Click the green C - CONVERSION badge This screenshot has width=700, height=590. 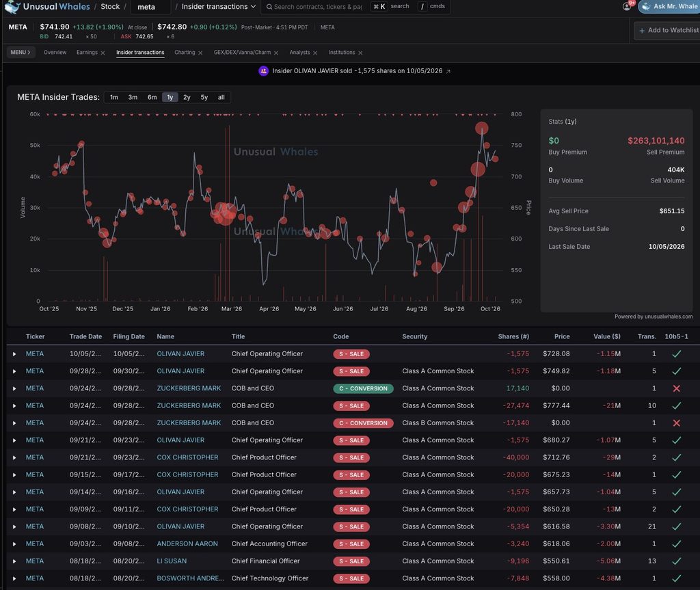click(x=363, y=388)
